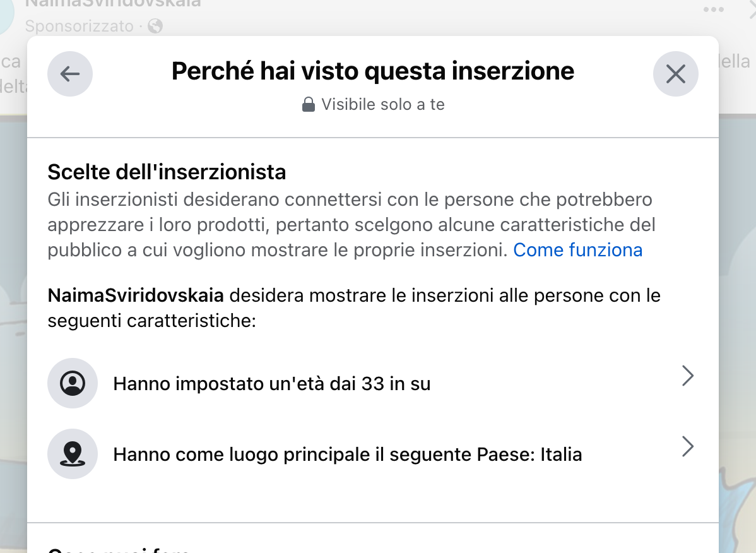Open the three-dot post options menu
Image resolution: width=756 pixels, height=553 pixels.
pos(713,9)
